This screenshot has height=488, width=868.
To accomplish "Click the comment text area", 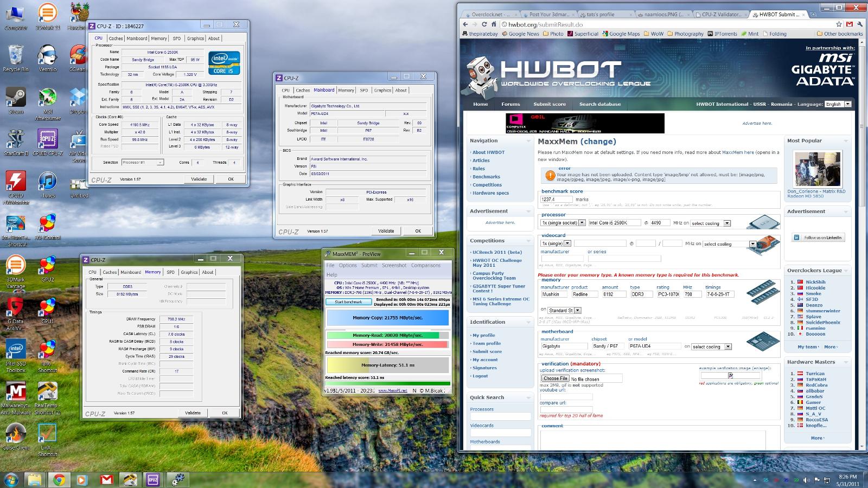I will coord(653,440).
